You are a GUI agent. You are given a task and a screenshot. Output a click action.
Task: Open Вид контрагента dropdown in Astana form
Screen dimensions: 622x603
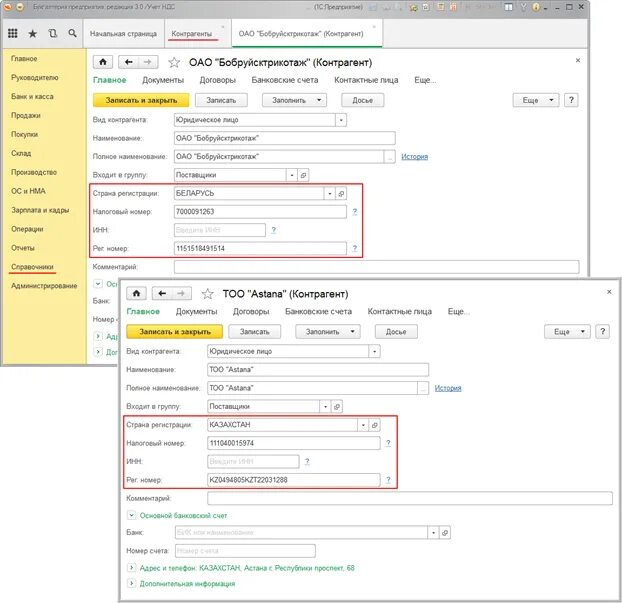(374, 351)
